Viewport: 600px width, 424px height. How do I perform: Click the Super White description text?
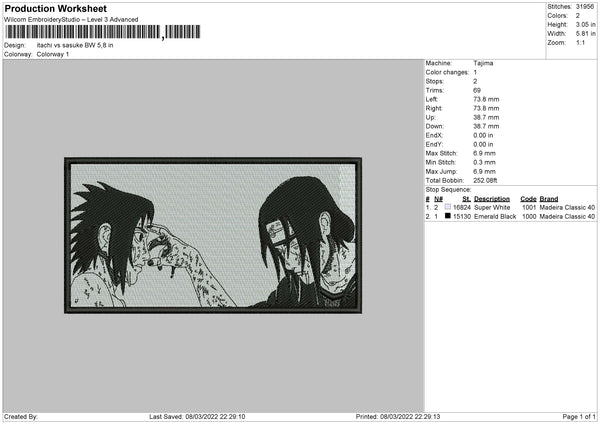click(x=492, y=207)
